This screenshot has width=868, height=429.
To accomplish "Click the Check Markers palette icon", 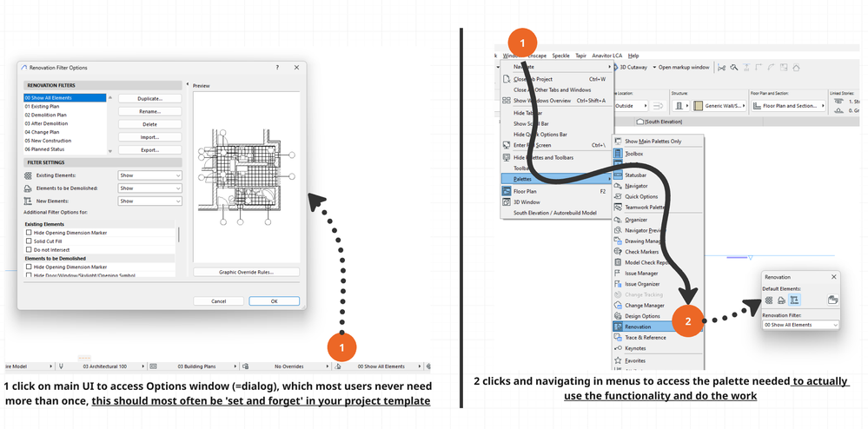I will (x=619, y=252).
